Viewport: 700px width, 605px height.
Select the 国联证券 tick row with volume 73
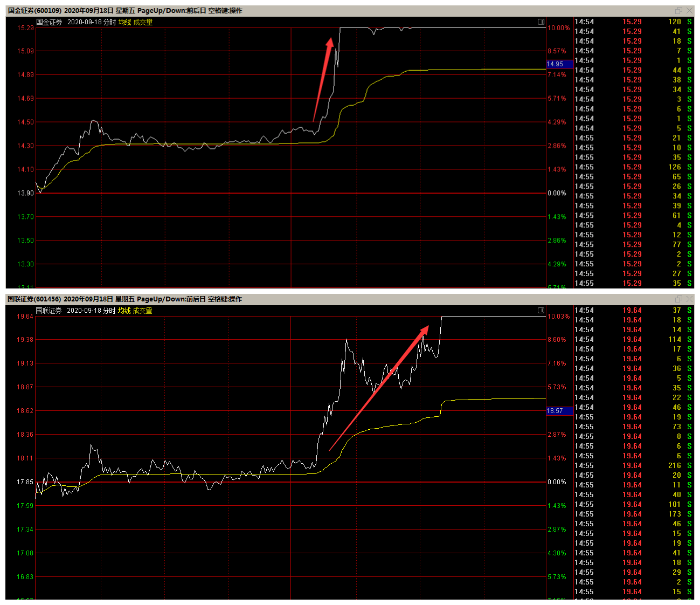(x=634, y=427)
